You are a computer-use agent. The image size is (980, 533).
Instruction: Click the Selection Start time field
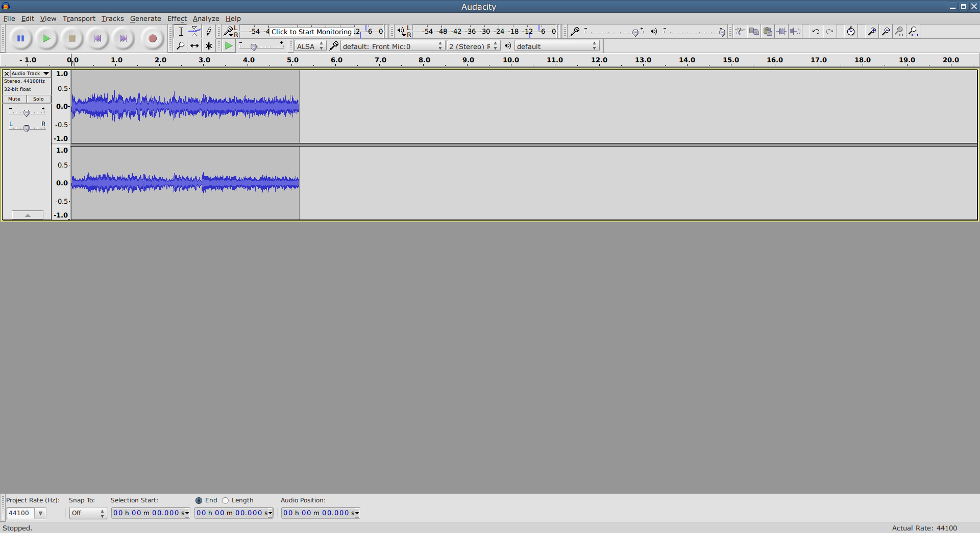(x=151, y=513)
